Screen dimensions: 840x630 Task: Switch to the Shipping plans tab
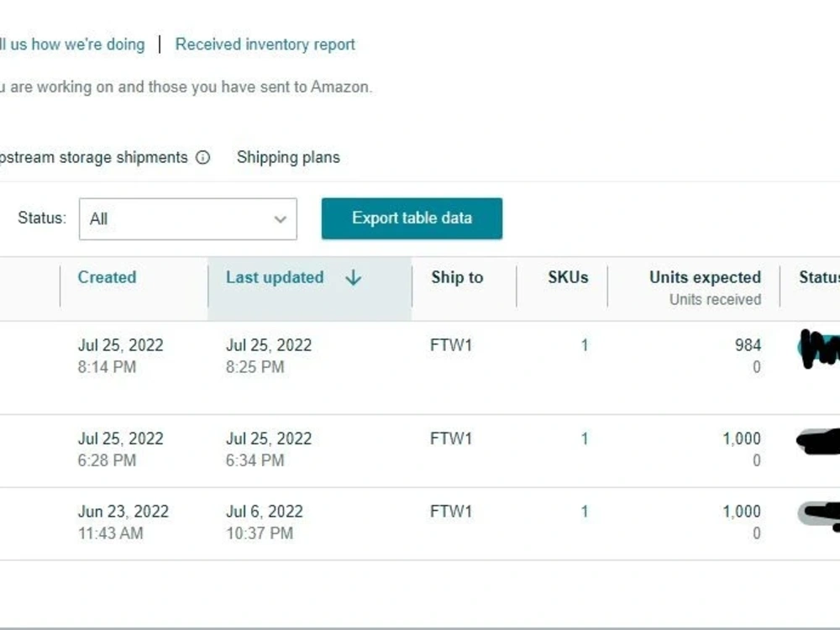(288, 157)
